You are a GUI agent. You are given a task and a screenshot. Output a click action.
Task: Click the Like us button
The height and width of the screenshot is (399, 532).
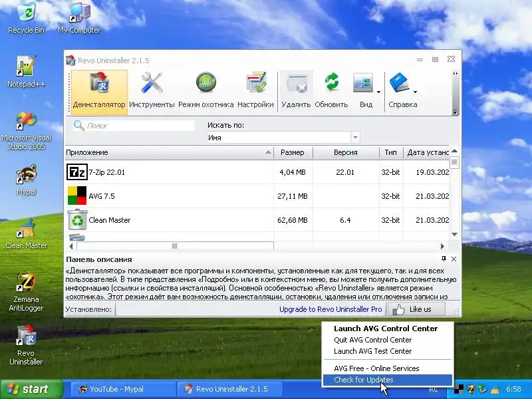tap(416, 309)
